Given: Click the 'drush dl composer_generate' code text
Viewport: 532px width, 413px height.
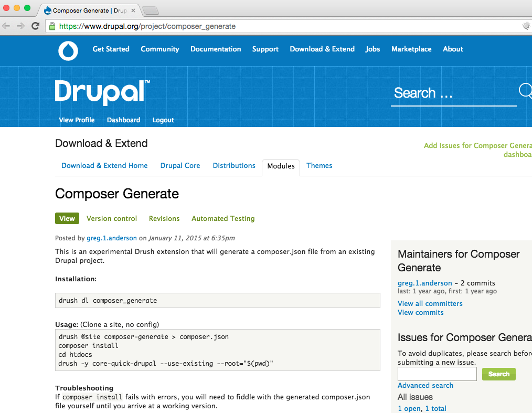Looking at the screenshot, I should [108, 301].
